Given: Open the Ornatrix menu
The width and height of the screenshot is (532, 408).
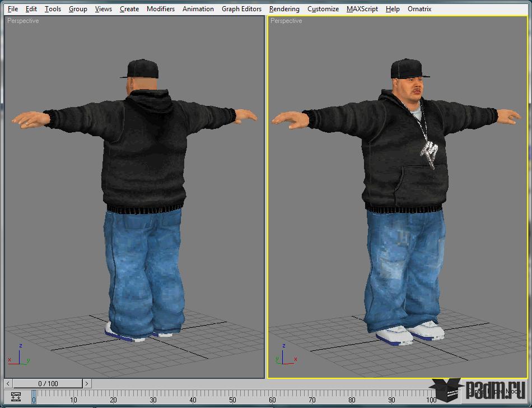Looking at the screenshot, I should pyautogui.click(x=419, y=9).
